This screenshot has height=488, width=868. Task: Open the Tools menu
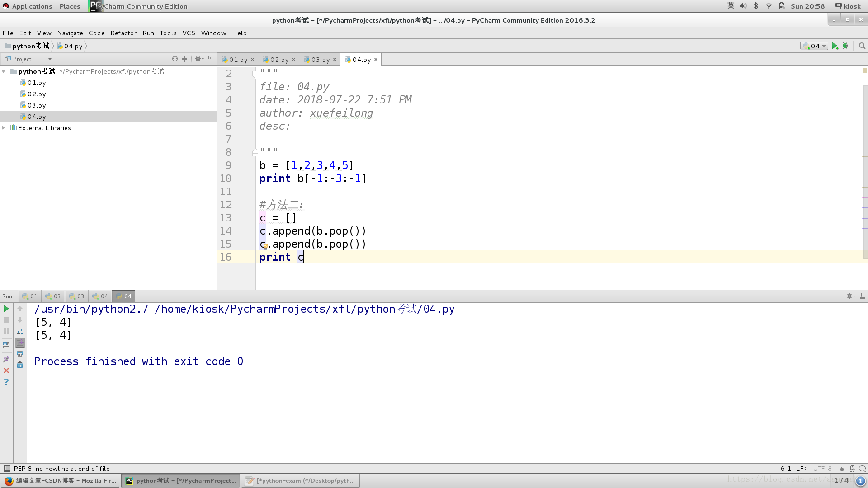(168, 33)
